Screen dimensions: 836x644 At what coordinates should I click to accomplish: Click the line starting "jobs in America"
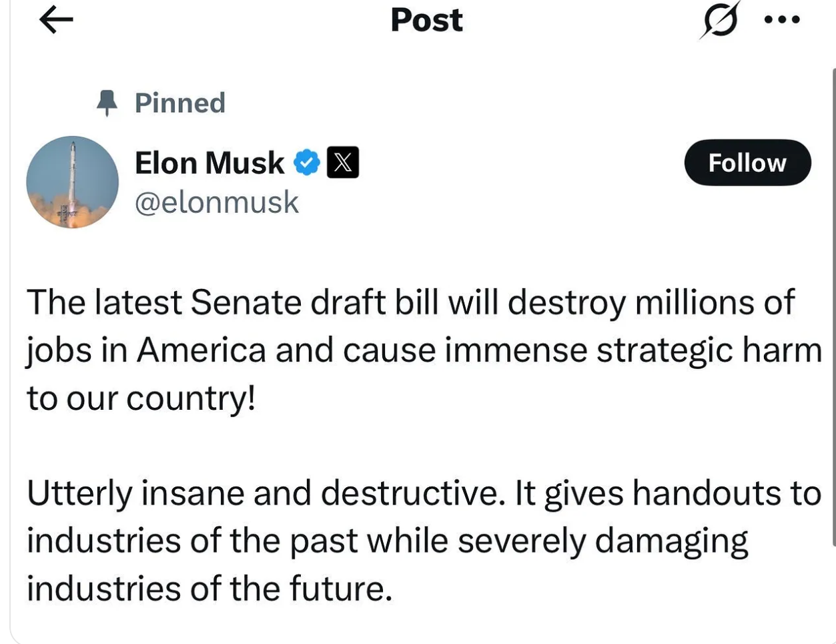pos(424,350)
